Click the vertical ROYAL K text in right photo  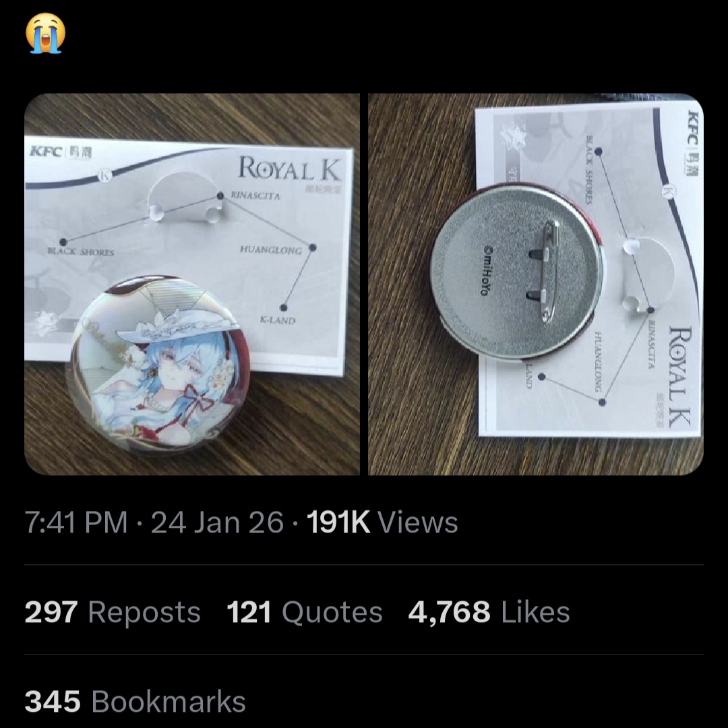point(679,377)
